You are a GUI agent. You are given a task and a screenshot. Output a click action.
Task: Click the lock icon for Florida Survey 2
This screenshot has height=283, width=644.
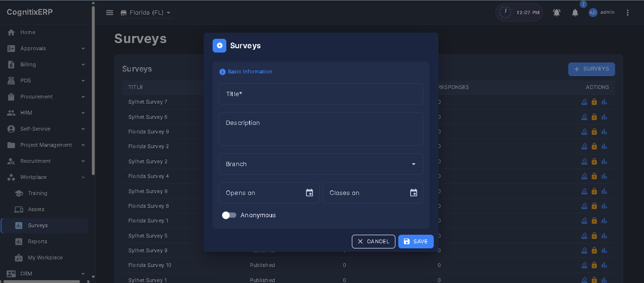594,146
